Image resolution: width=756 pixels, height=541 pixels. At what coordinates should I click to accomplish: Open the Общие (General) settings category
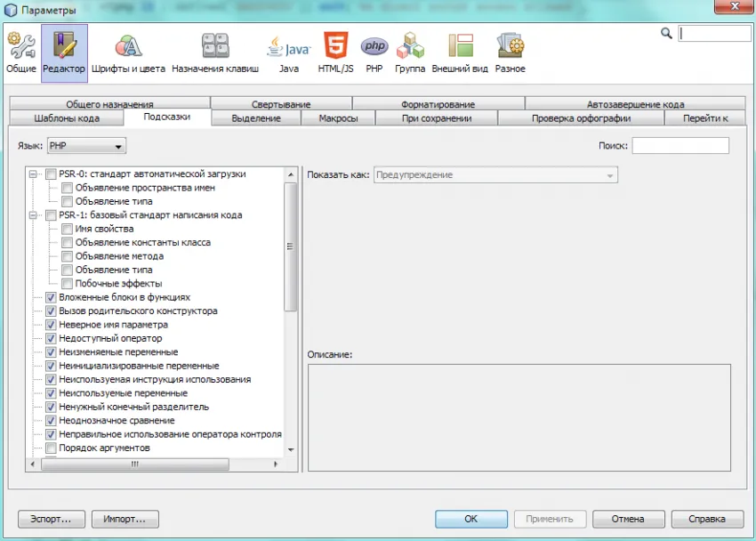[x=20, y=52]
